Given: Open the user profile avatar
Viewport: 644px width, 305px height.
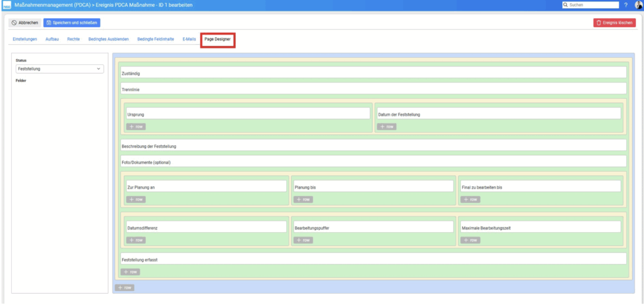Looking at the screenshot, I should (x=638, y=5).
